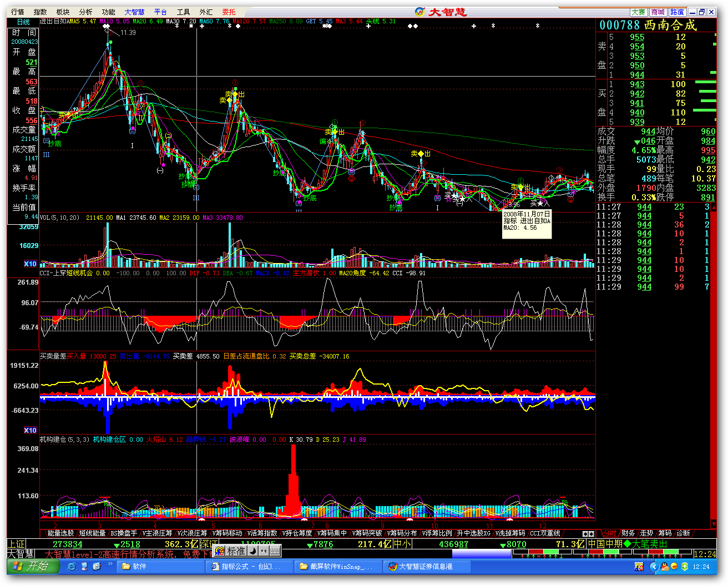
Task: Click the 路演 button
Action: coord(677,12)
